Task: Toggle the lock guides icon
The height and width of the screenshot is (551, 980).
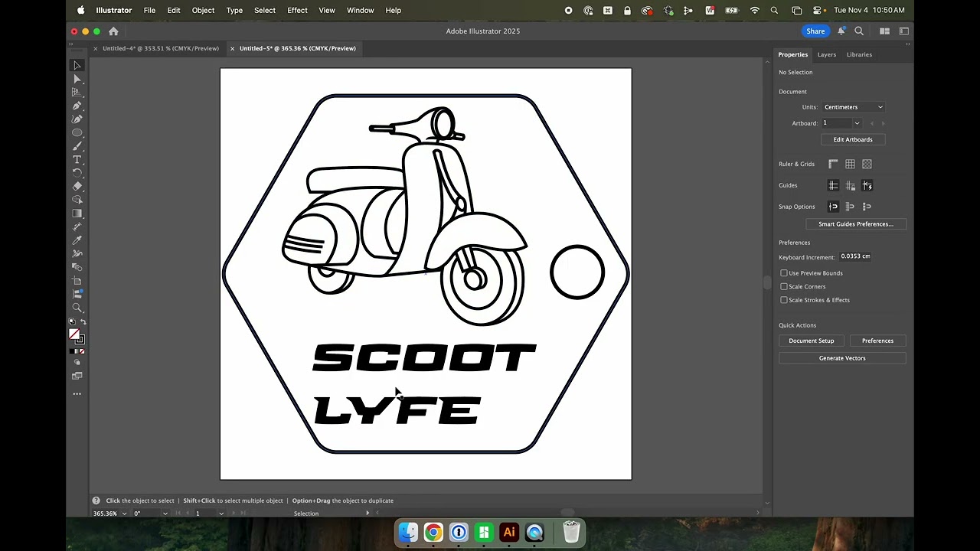Action: pyautogui.click(x=850, y=185)
